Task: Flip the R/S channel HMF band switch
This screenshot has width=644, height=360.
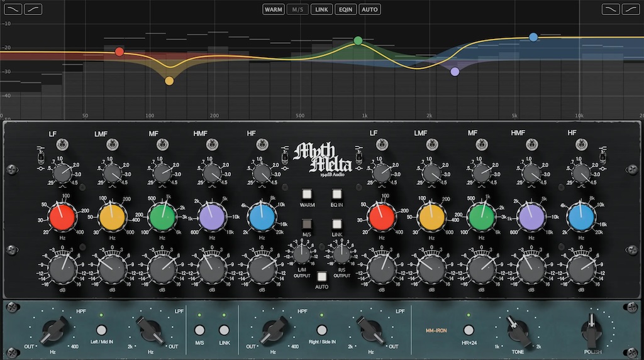Action: click(532, 145)
